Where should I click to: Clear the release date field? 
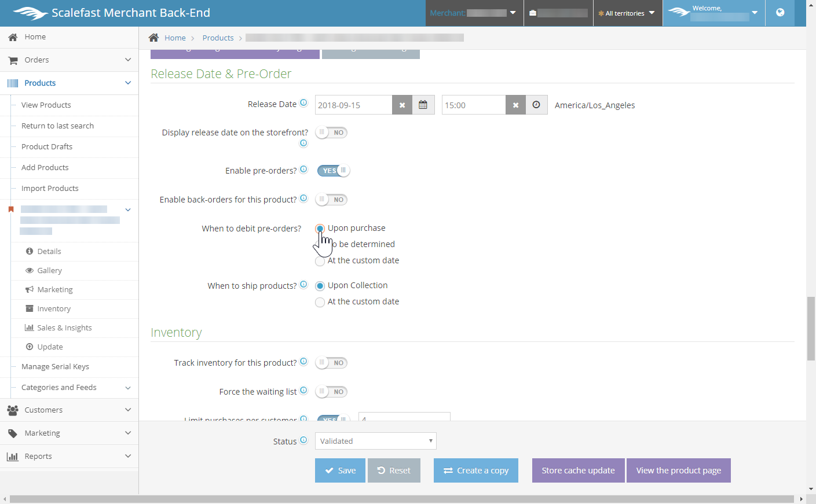402,105
